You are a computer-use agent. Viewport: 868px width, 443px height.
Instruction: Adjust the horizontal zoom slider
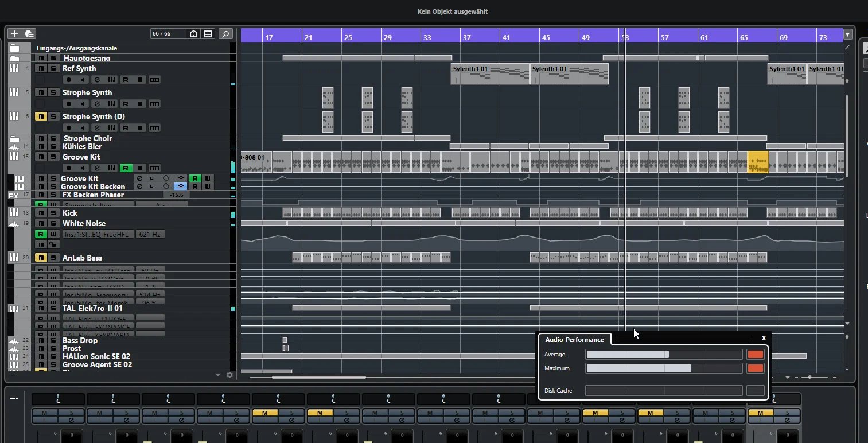[x=809, y=377]
